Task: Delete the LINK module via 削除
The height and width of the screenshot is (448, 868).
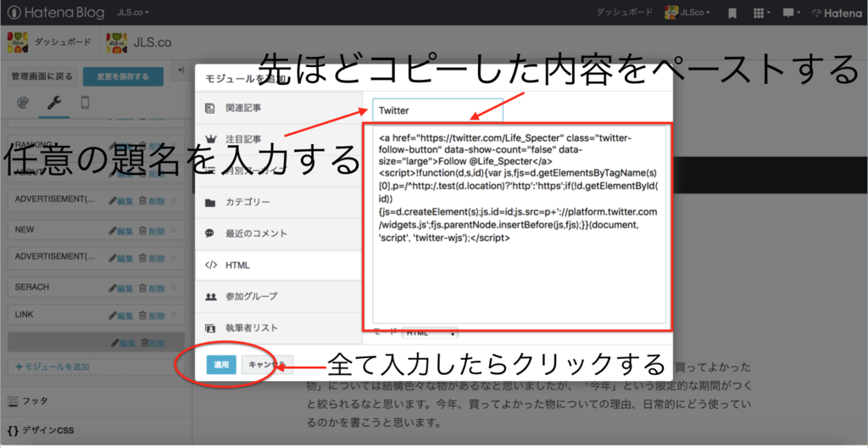Action: (x=152, y=316)
